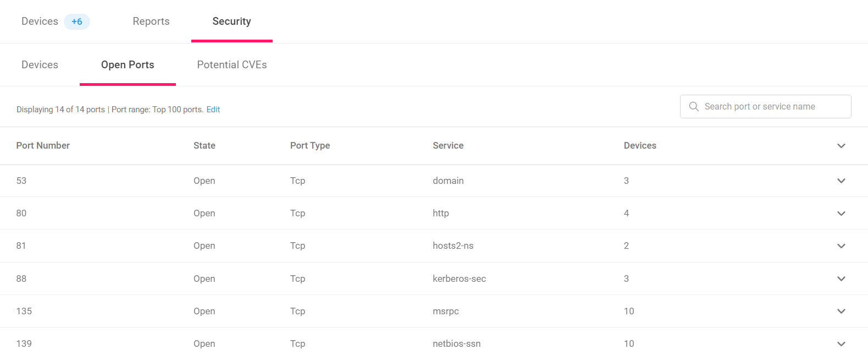Sort by Devices count column header
Viewport: 868px width, 360px height.
(640, 145)
